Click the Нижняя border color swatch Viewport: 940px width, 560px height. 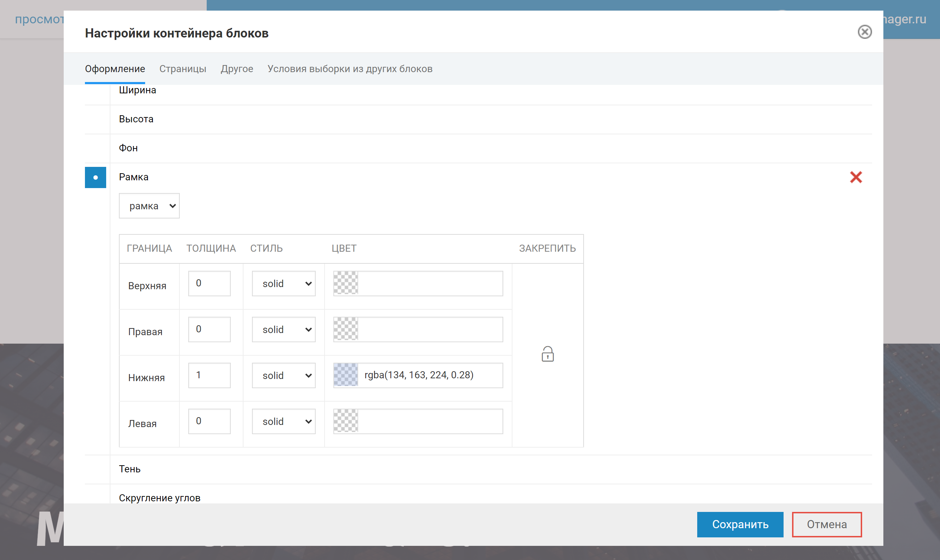(x=345, y=375)
